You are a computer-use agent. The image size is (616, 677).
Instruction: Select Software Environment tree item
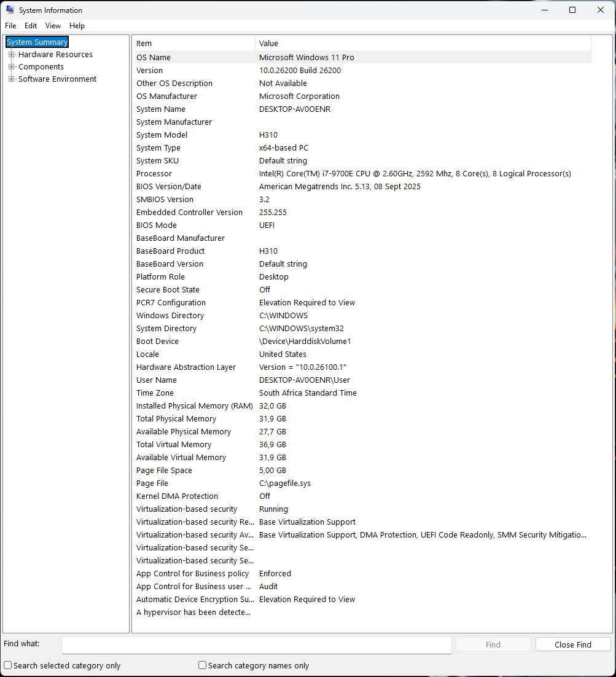coord(57,79)
